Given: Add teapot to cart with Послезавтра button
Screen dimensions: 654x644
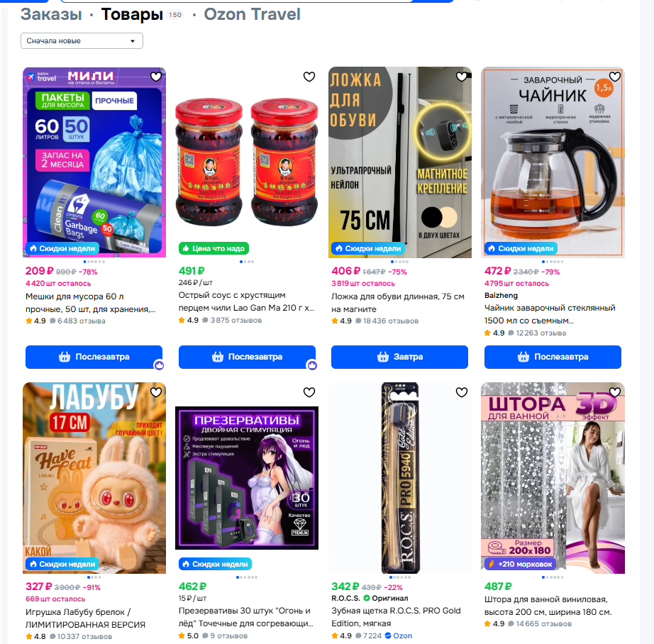Looking at the screenshot, I should [553, 357].
